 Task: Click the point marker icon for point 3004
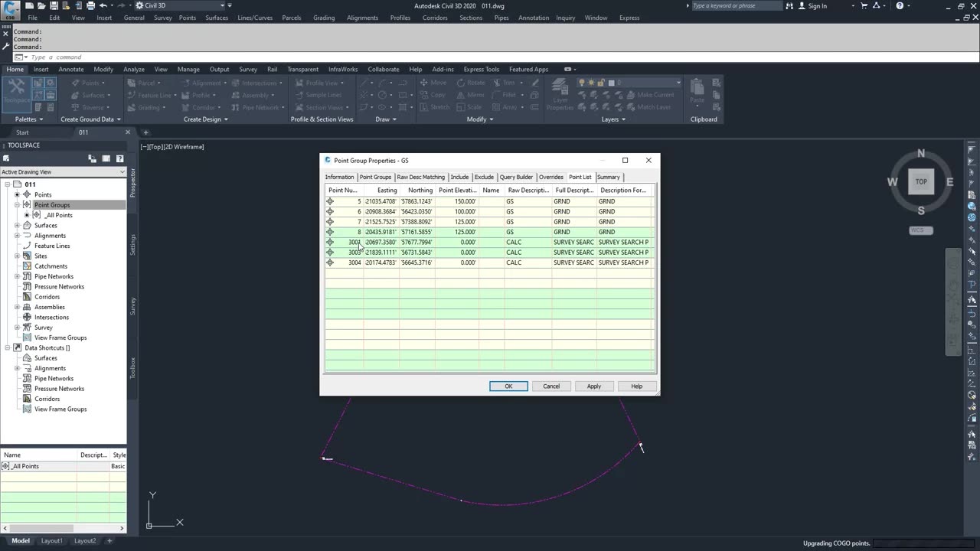[330, 262]
